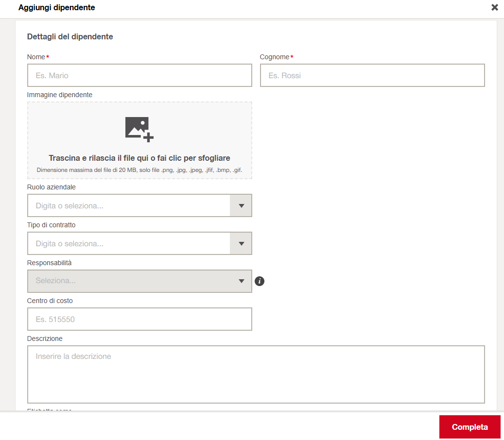Focus the Cognome input field
The height and width of the screenshot is (440, 504).
click(x=372, y=76)
